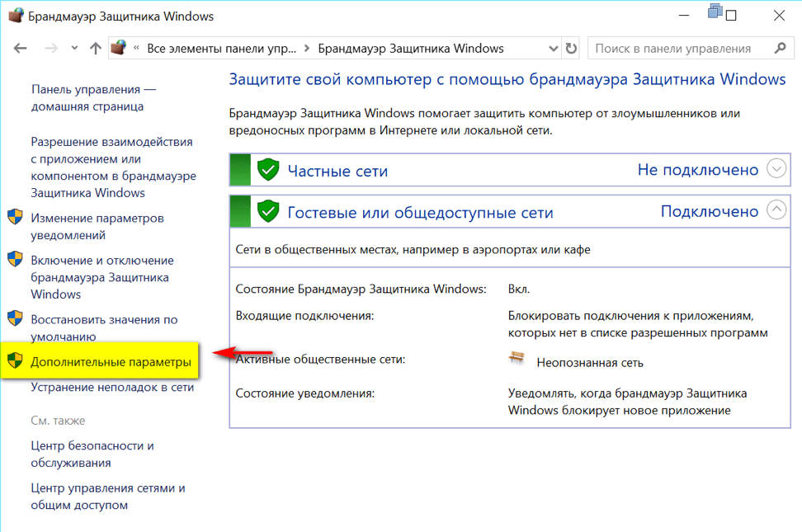This screenshot has height=532, width=802.
Task: Click shield icon beside 'Включение и отключение брандмауэра'
Action: tap(15, 259)
